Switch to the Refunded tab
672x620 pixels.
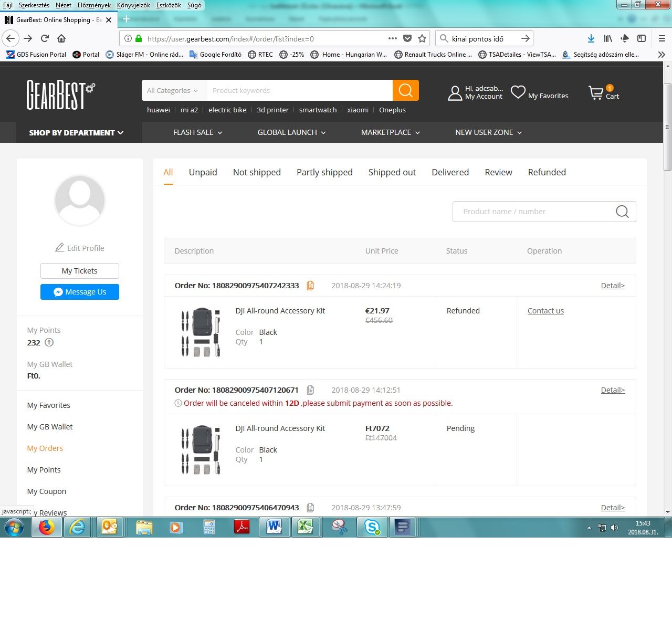tap(547, 172)
